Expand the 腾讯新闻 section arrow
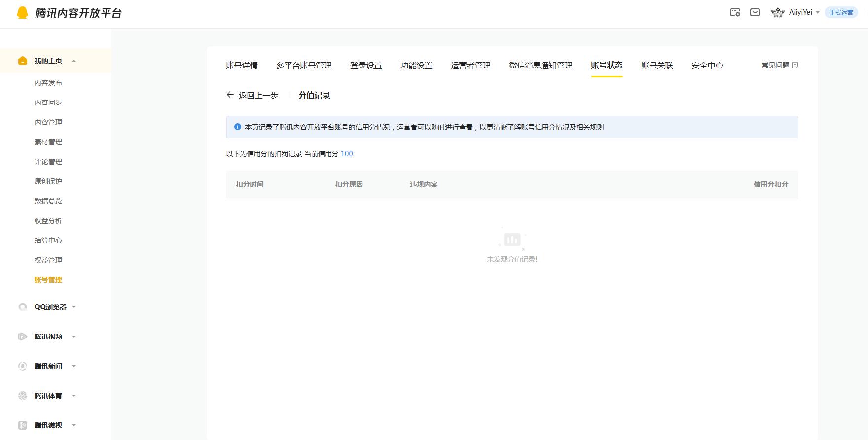Screen dimensions: 868x440 74,366
